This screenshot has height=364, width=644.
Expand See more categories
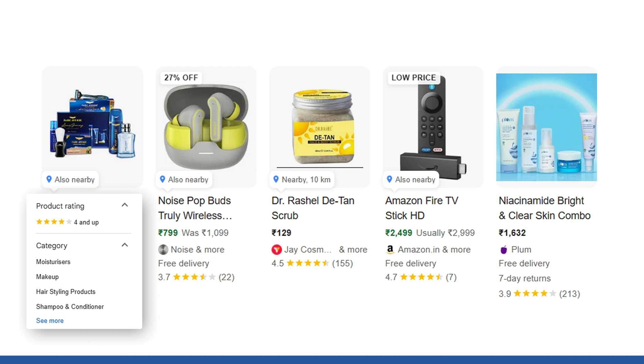coord(50,321)
